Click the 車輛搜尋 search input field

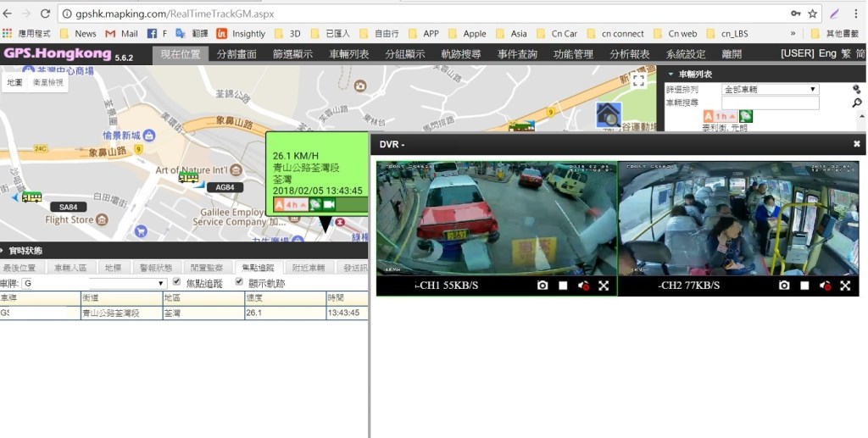pos(770,103)
